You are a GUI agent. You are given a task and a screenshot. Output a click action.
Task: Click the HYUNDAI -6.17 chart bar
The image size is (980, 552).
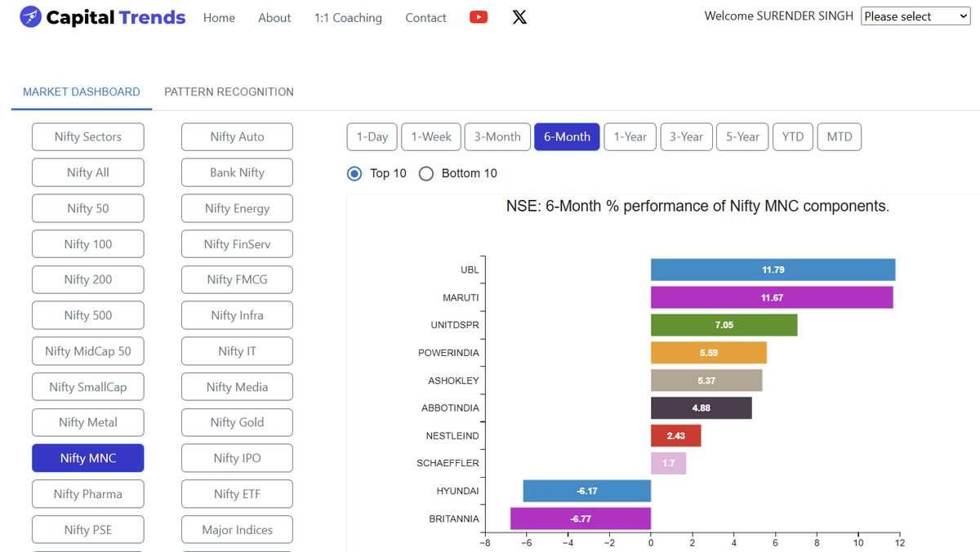click(587, 491)
